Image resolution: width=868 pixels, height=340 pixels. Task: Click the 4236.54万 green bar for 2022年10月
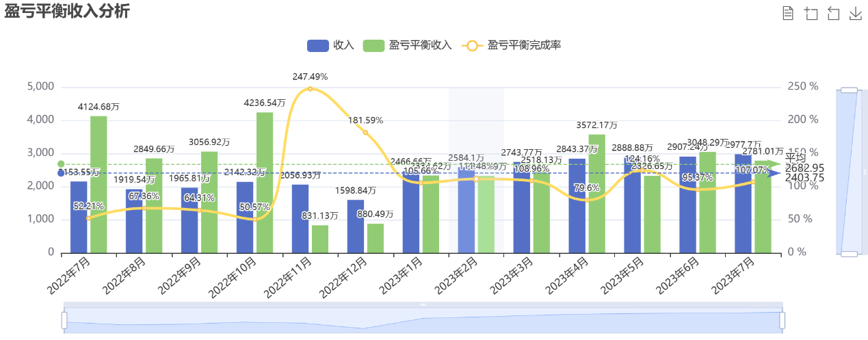tap(265, 183)
